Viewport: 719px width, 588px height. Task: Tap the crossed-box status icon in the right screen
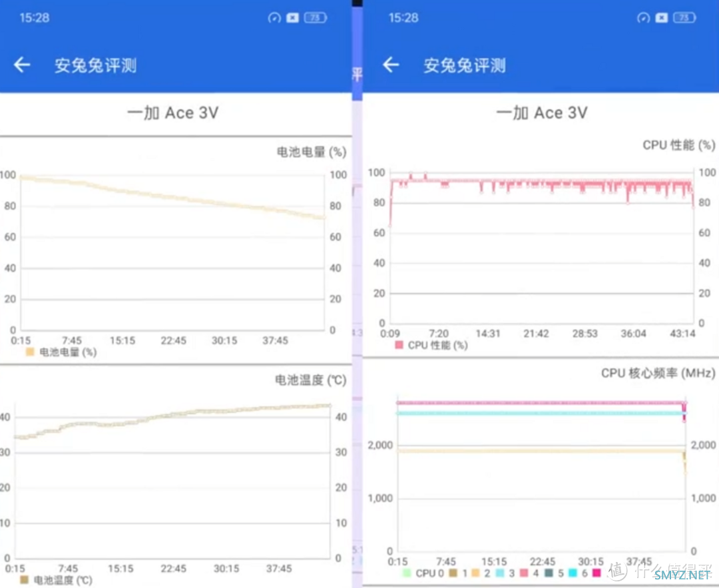click(x=662, y=18)
